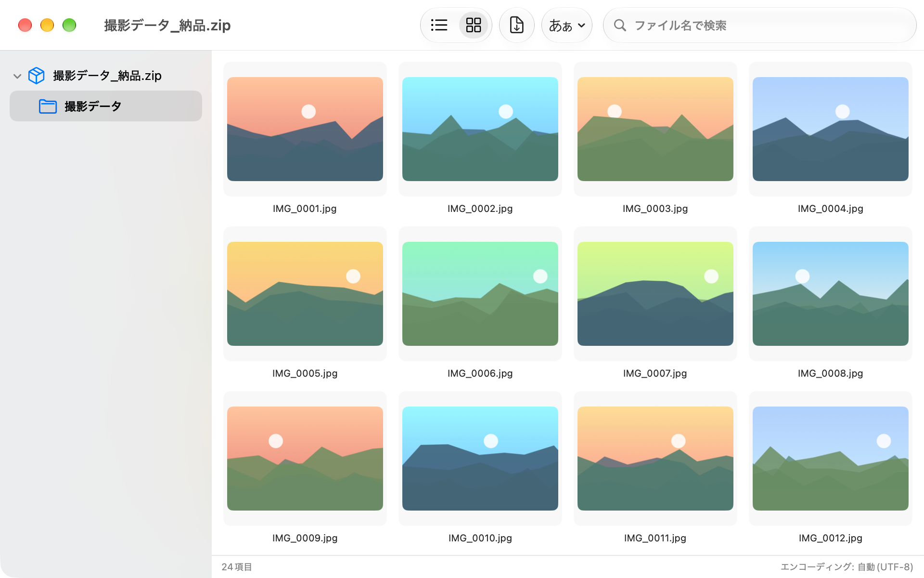Collapse the 撮影データ_納品.zip tree chevron
Viewport: 924px width, 578px height.
(x=17, y=76)
